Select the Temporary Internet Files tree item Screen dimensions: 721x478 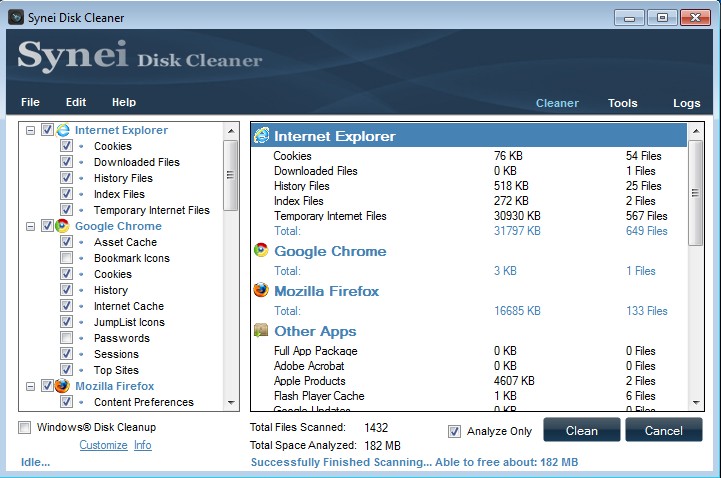[x=151, y=210]
